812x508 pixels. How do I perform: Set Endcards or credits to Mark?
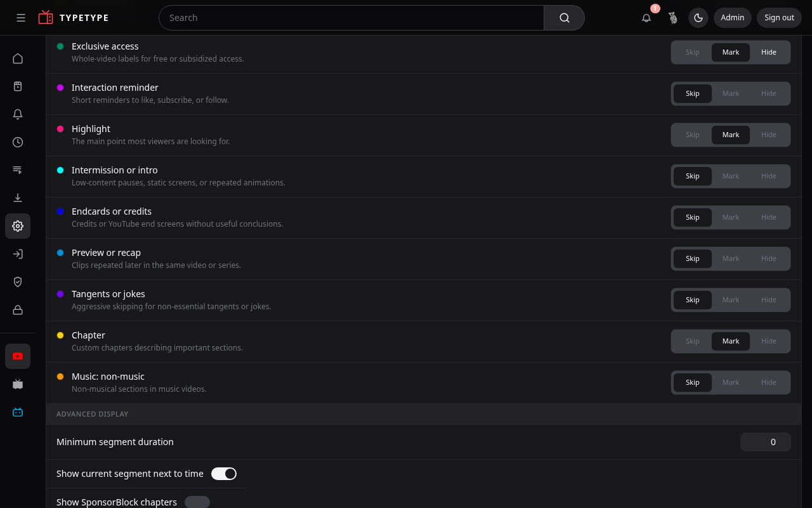(731, 217)
